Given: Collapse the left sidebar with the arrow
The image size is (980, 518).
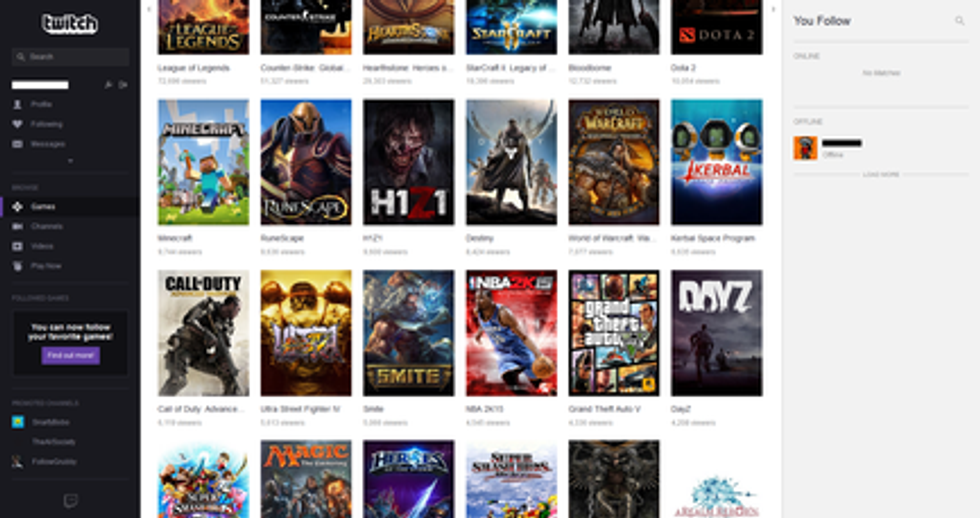Looking at the screenshot, I should coord(149,9).
